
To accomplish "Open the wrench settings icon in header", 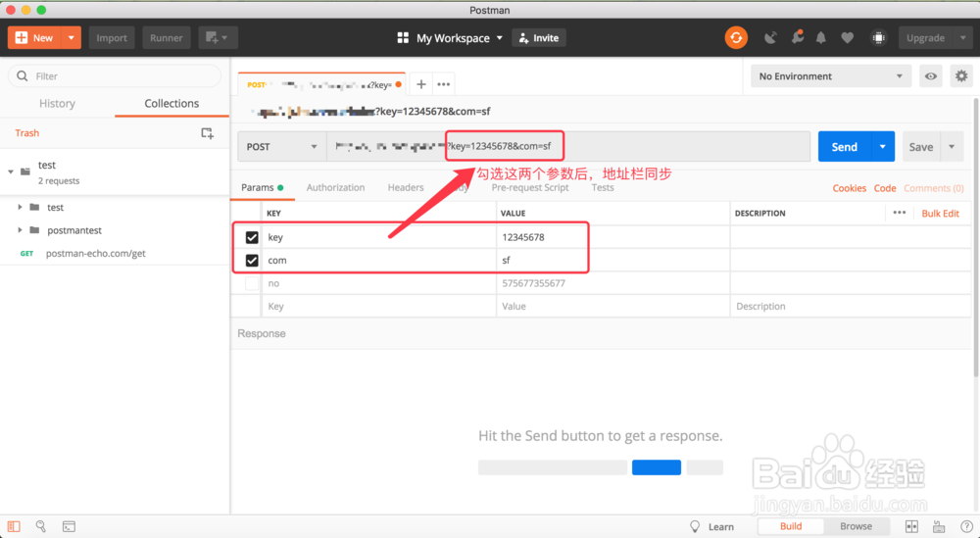I will 797,38.
